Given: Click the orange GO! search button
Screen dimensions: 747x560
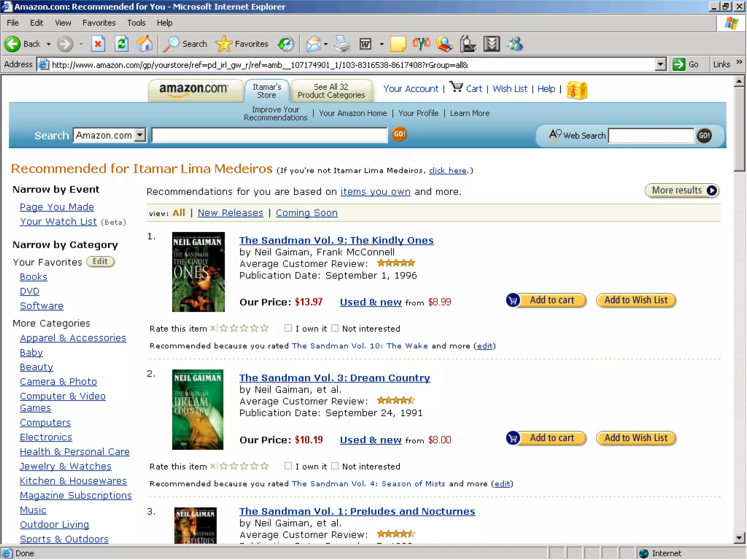Looking at the screenshot, I should [x=399, y=134].
